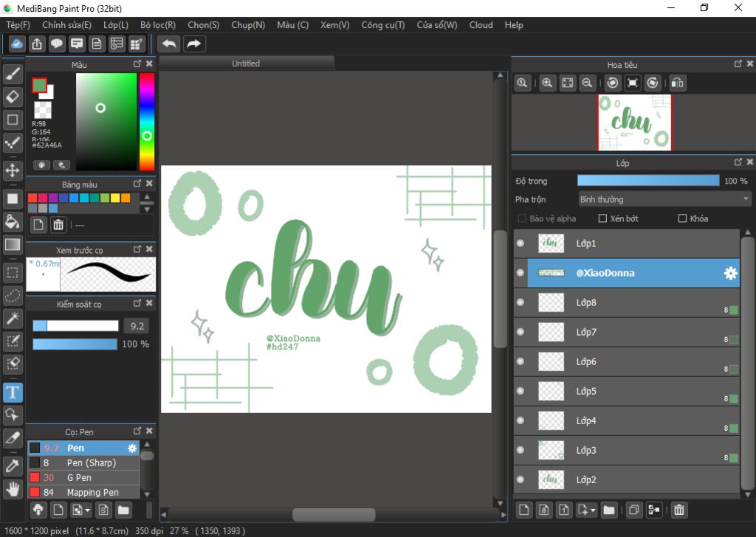756x537 pixels.
Task: Pick red swatch in color palette
Action: pyautogui.click(x=32, y=198)
